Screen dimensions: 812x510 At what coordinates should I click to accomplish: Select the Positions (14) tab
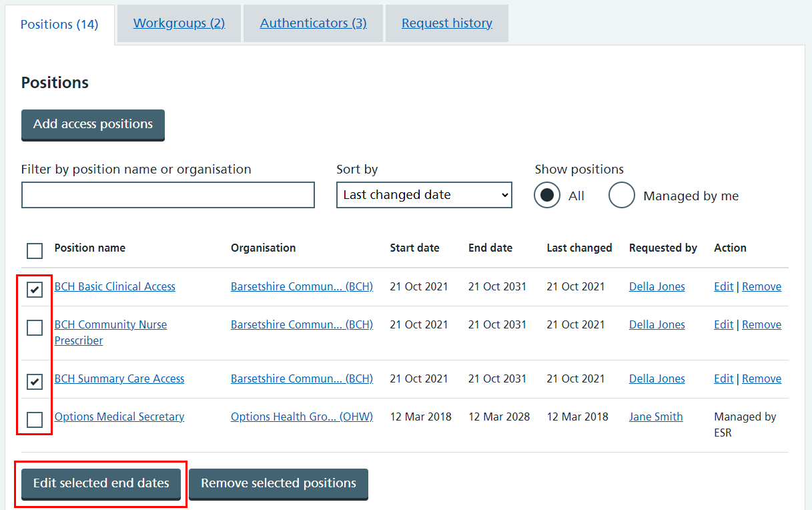pyautogui.click(x=59, y=25)
